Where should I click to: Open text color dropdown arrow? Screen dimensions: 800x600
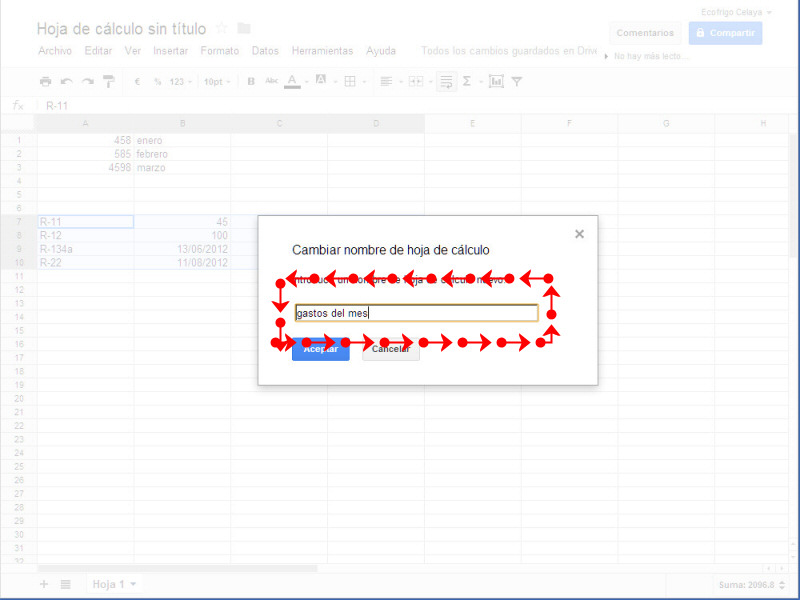[x=307, y=82]
